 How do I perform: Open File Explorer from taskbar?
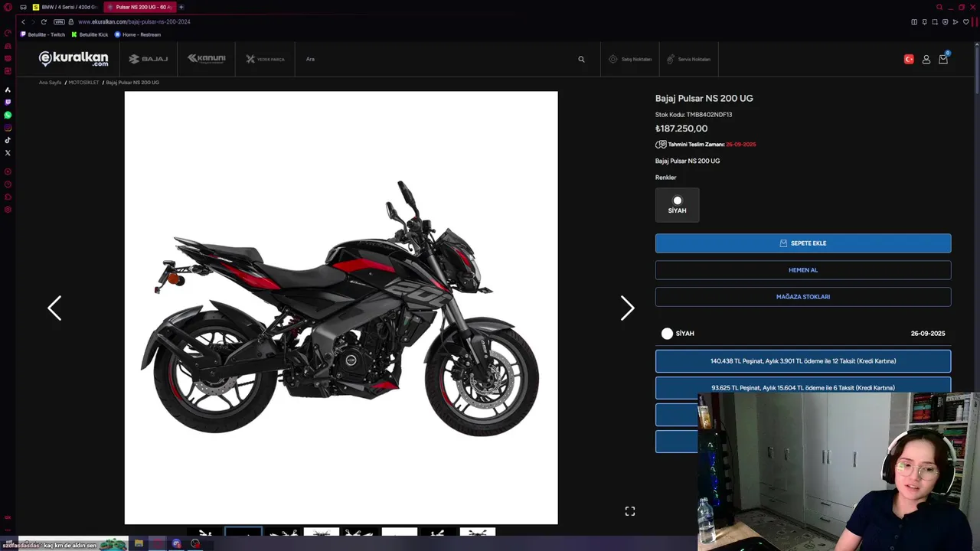click(x=139, y=544)
